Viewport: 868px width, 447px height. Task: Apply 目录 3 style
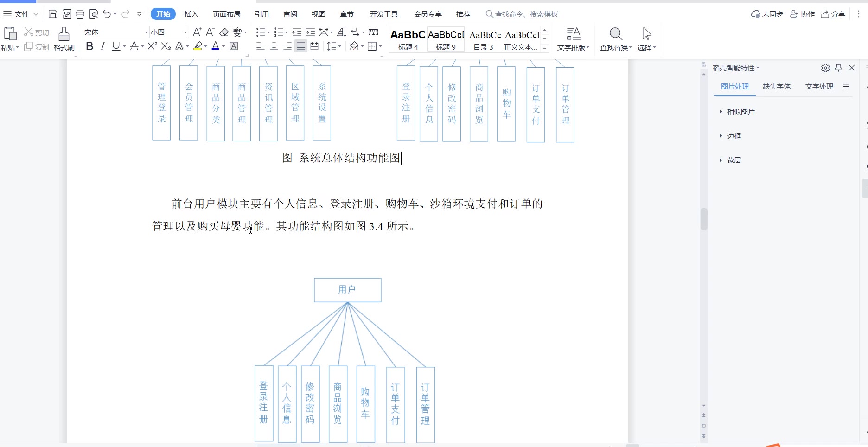tap(483, 39)
